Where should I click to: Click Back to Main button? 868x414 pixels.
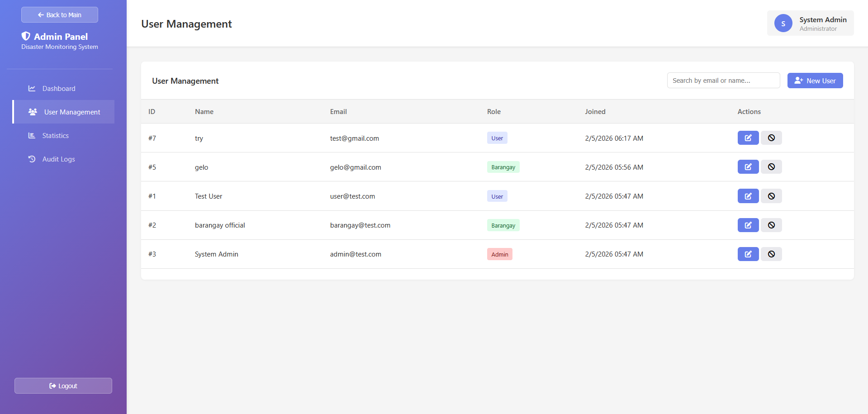coord(60,15)
